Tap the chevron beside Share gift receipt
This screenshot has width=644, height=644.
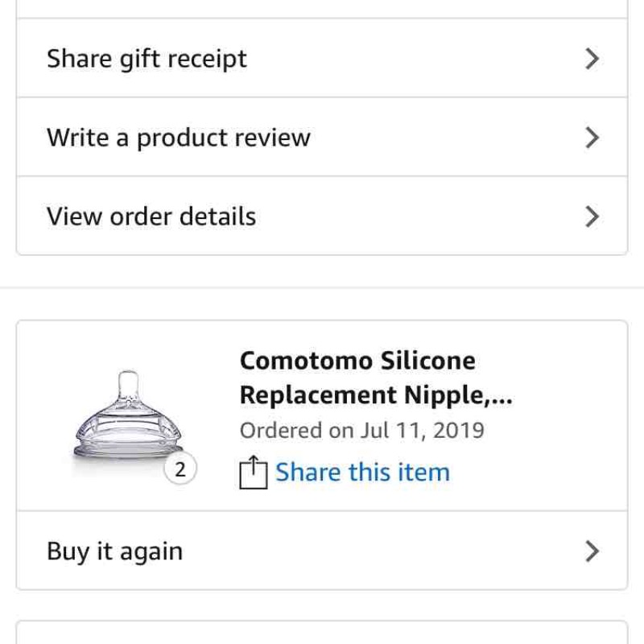pyautogui.click(x=592, y=59)
